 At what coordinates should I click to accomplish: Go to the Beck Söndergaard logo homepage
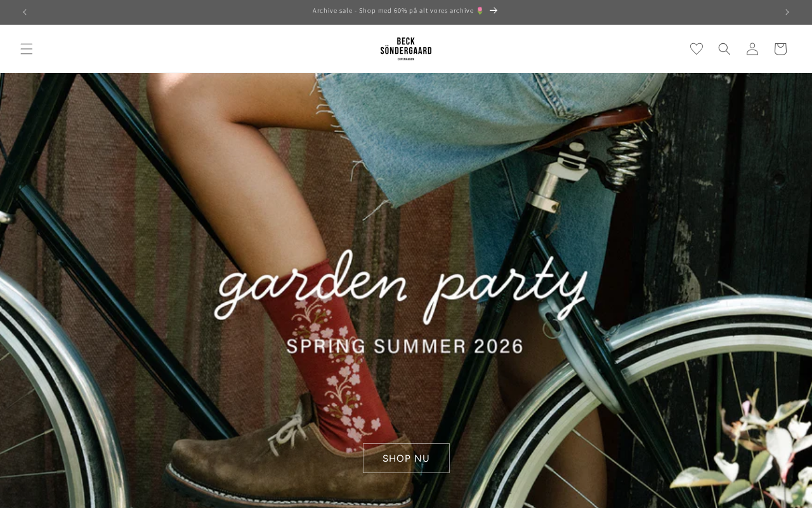point(406,49)
